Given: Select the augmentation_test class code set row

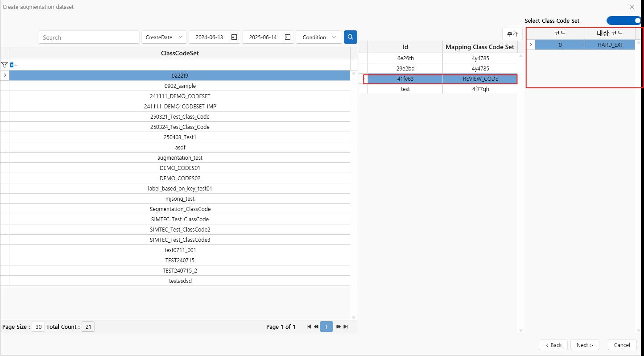Looking at the screenshot, I should click(x=180, y=158).
